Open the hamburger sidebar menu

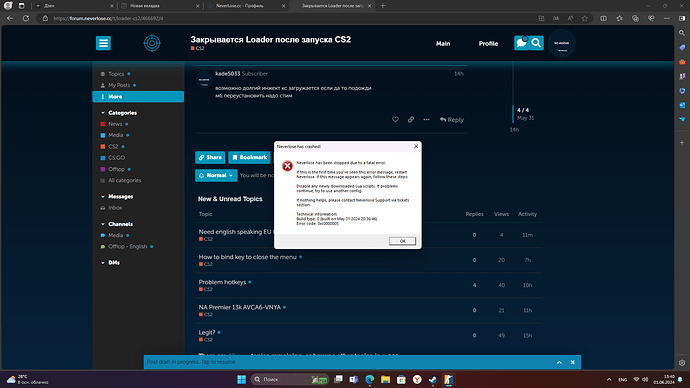click(x=103, y=43)
